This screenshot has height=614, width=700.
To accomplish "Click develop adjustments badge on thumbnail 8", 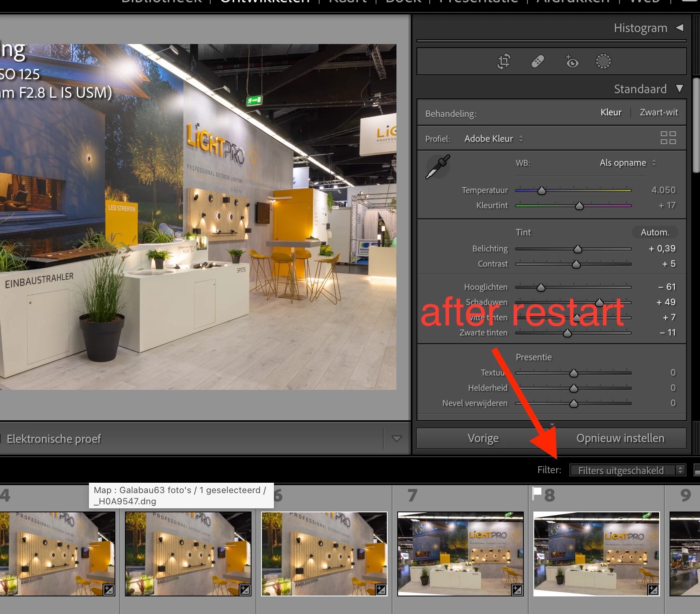I will coord(653,590).
